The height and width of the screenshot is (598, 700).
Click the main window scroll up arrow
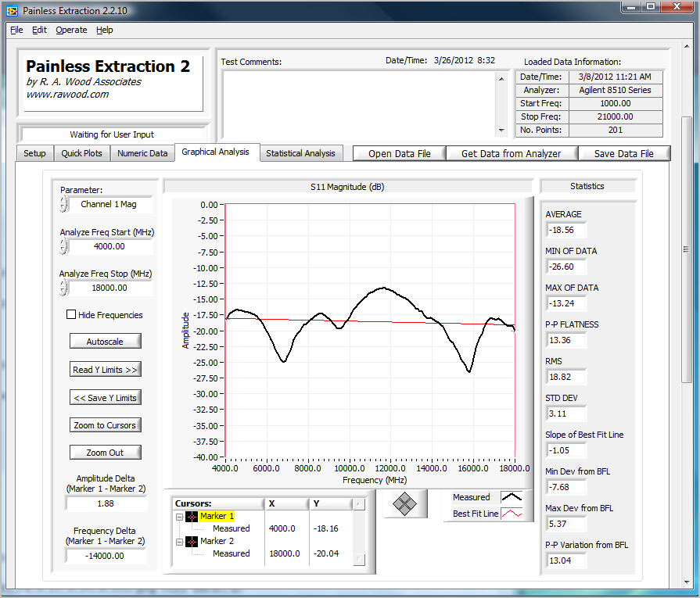point(686,46)
